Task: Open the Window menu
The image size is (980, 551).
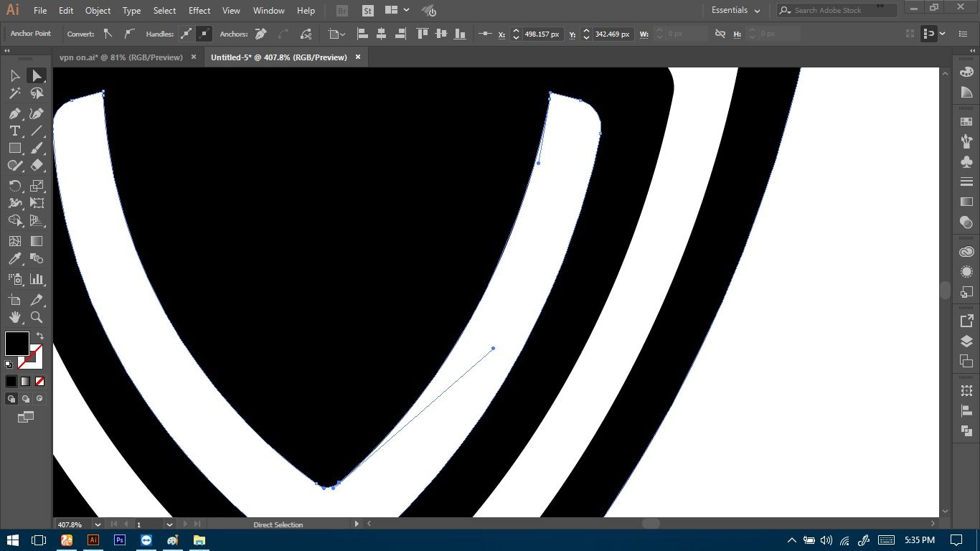Action: [x=269, y=11]
